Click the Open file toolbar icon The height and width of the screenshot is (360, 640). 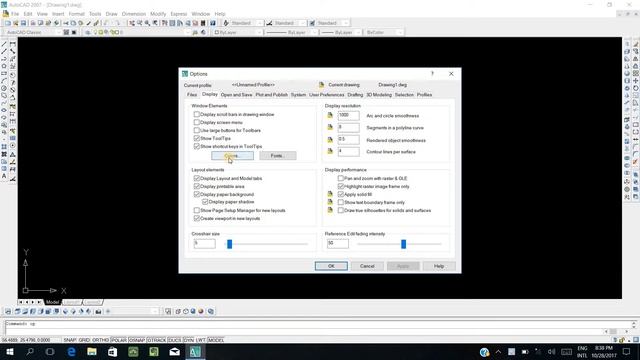click(16, 23)
